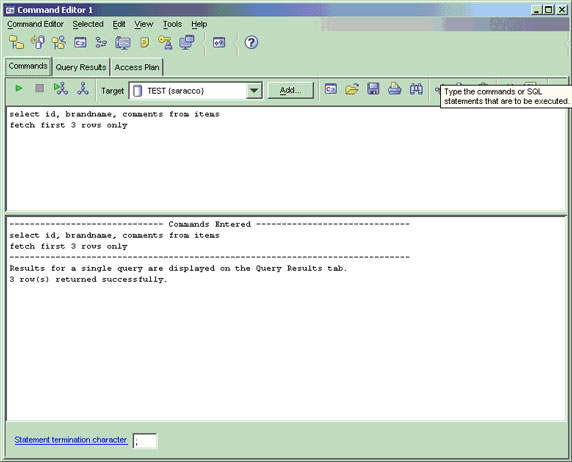Minimize the Command Editor window
Image resolution: width=572 pixels, height=462 pixels.
[x=536, y=10]
